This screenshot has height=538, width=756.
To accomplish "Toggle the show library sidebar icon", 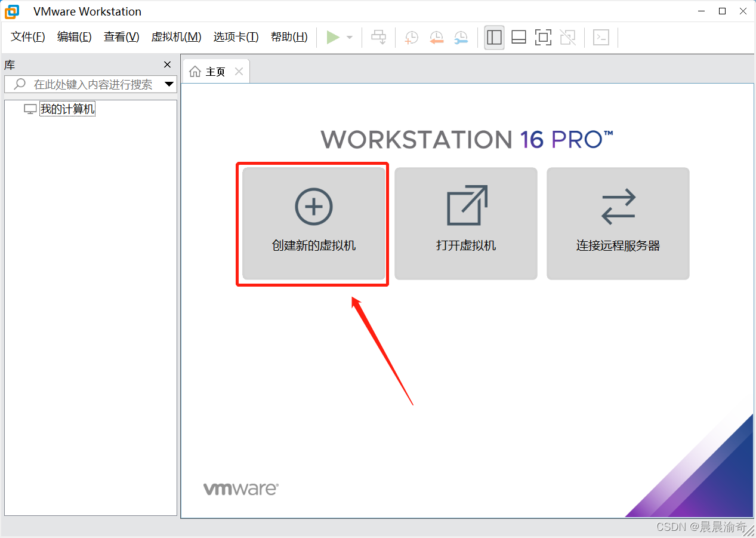I will [494, 37].
